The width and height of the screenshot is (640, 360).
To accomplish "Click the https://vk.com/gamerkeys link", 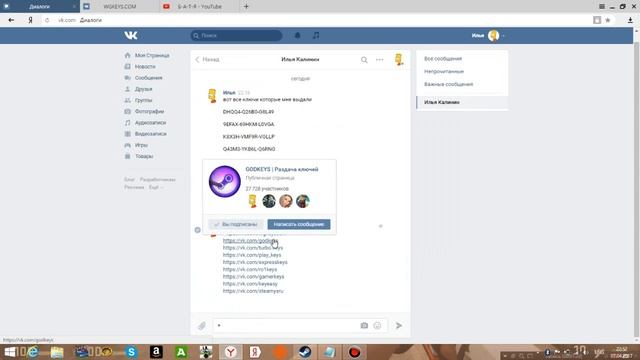I will pyautogui.click(x=253, y=277).
